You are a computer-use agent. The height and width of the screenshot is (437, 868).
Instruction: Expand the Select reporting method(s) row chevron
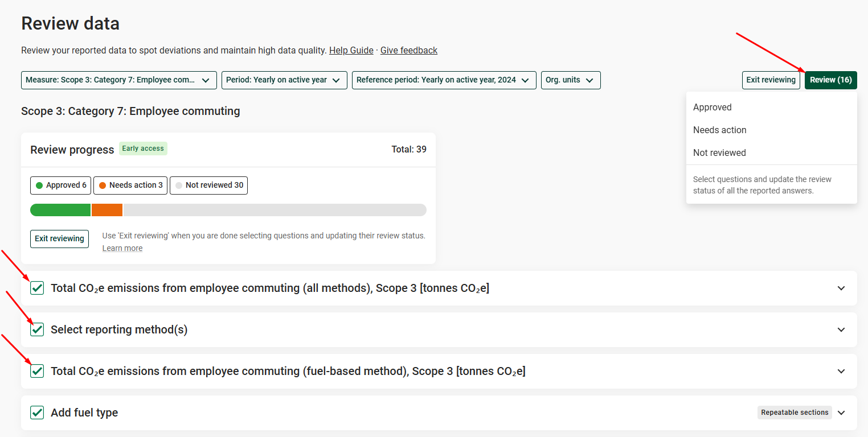pyautogui.click(x=841, y=329)
